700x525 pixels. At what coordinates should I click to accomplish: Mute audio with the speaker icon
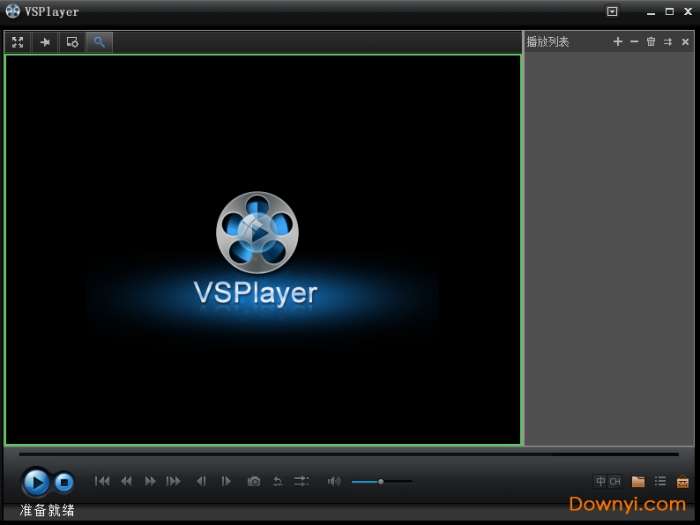click(x=333, y=481)
